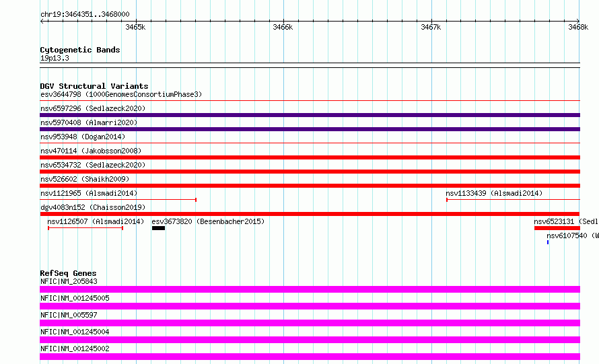Open variant label nsv953948 (Dogan2014)
This screenshot has height=364, width=599.
[83, 137]
